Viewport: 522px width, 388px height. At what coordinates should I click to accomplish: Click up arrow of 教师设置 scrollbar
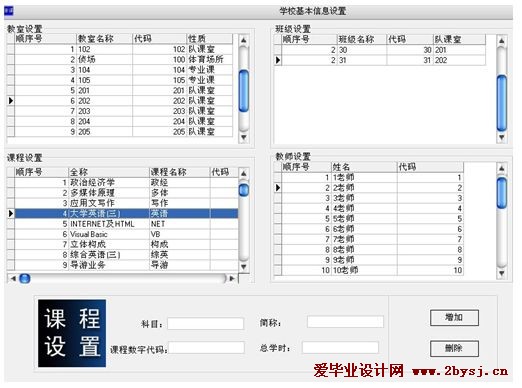pos(501,168)
